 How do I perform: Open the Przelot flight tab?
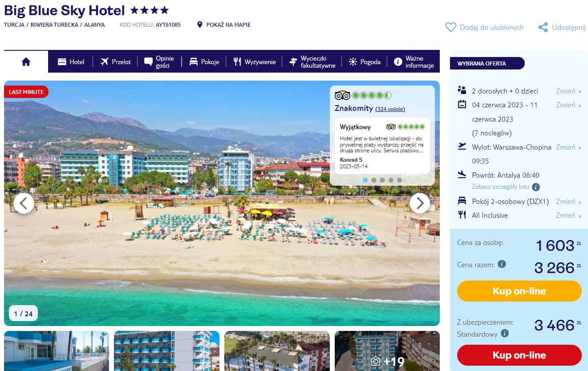point(115,62)
